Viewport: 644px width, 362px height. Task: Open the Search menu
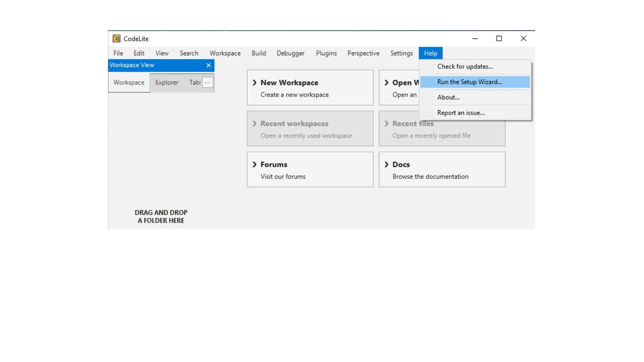[x=189, y=53]
